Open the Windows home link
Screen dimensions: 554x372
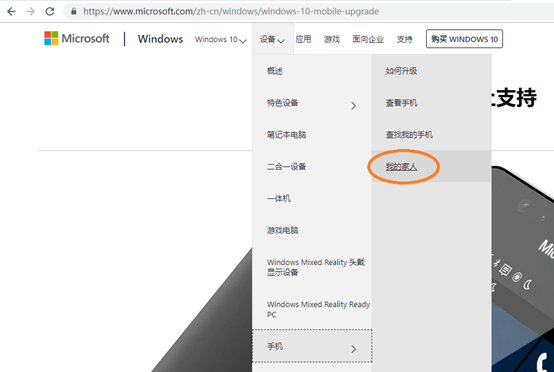pyautogui.click(x=160, y=39)
